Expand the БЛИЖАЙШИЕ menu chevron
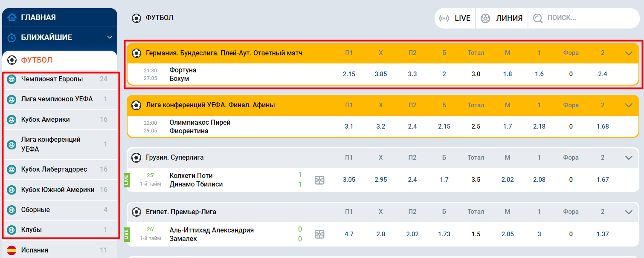The height and width of the screenshot is (258, 644). (x=110, y=37)
